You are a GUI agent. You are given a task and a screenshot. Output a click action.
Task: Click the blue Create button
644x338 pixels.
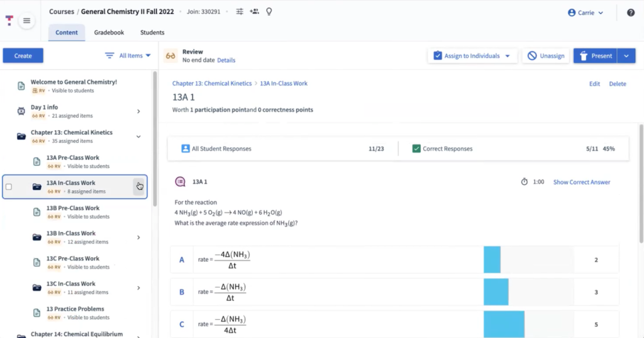[x=23, y=56]
